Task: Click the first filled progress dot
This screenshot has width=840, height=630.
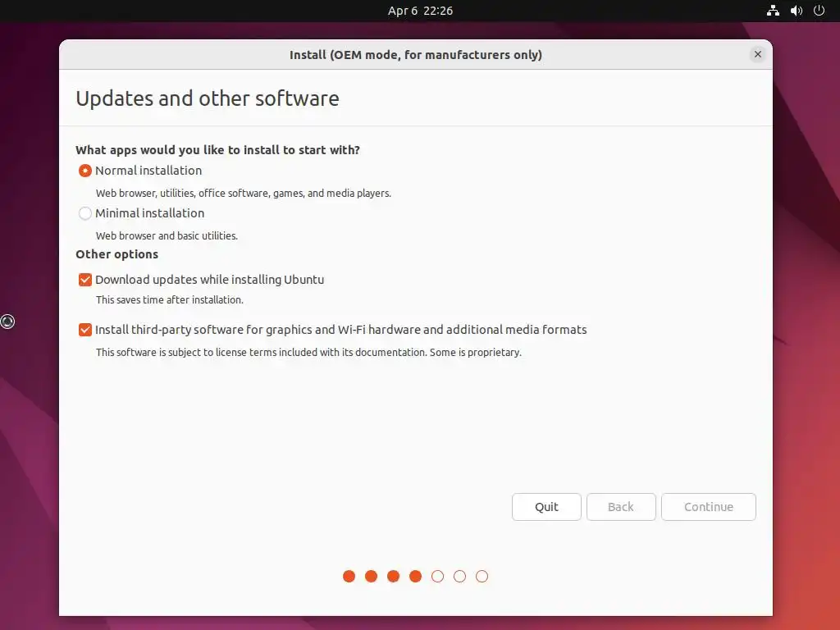Action: point(349,577)
